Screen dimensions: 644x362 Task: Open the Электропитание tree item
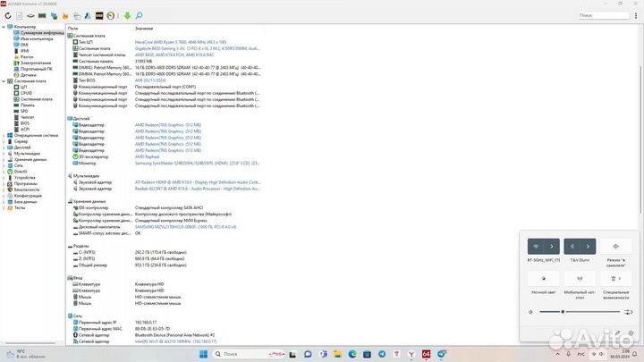(36, 63)
